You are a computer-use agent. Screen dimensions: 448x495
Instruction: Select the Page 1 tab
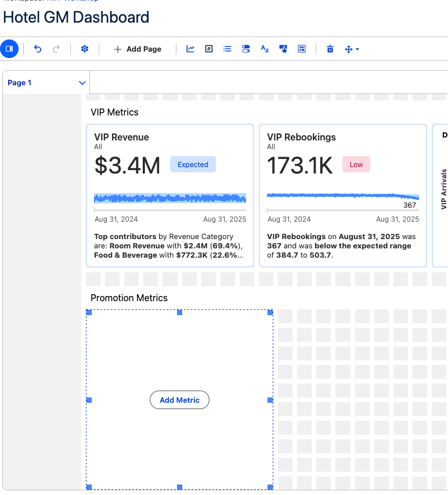pyautogui.click(x=20, y=83)
